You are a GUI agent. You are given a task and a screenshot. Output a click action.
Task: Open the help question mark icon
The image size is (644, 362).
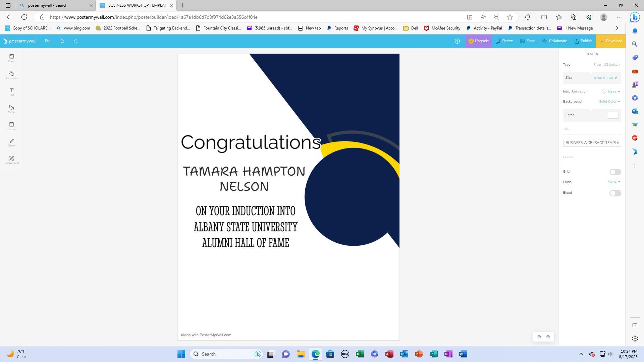pyautogui.click(x=457, y=41)
